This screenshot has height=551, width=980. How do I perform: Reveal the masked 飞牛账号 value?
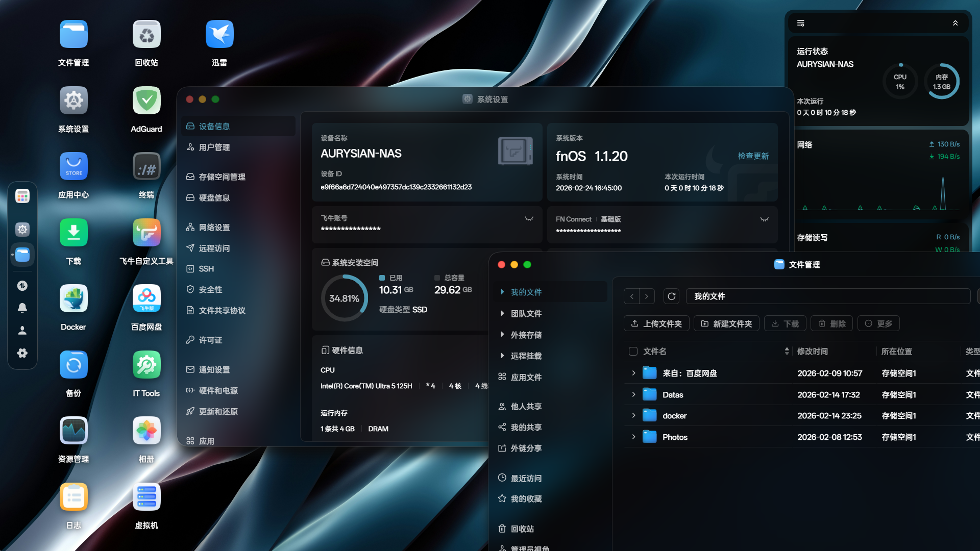(x=528, y=219)
